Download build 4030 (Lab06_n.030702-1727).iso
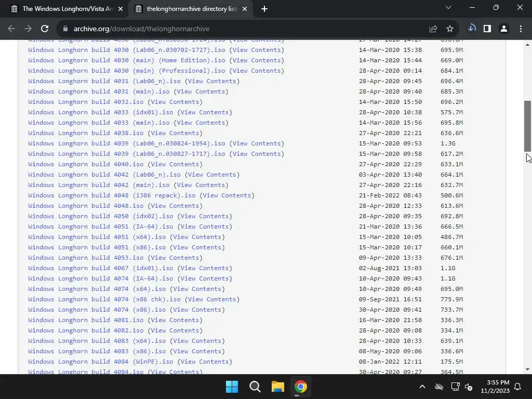The height and width of the screenshot is (399, 532). pos(127,50)
